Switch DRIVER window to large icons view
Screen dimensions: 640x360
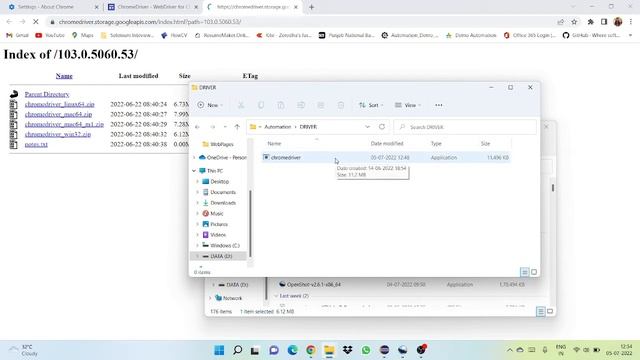point(534,272)
